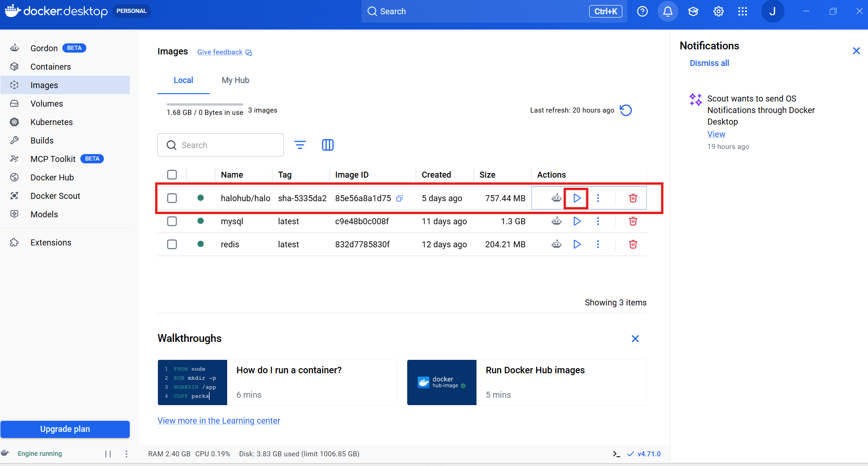868x466 pixels.
Task: Open the manage columns icon
Action: coord(328,145)
